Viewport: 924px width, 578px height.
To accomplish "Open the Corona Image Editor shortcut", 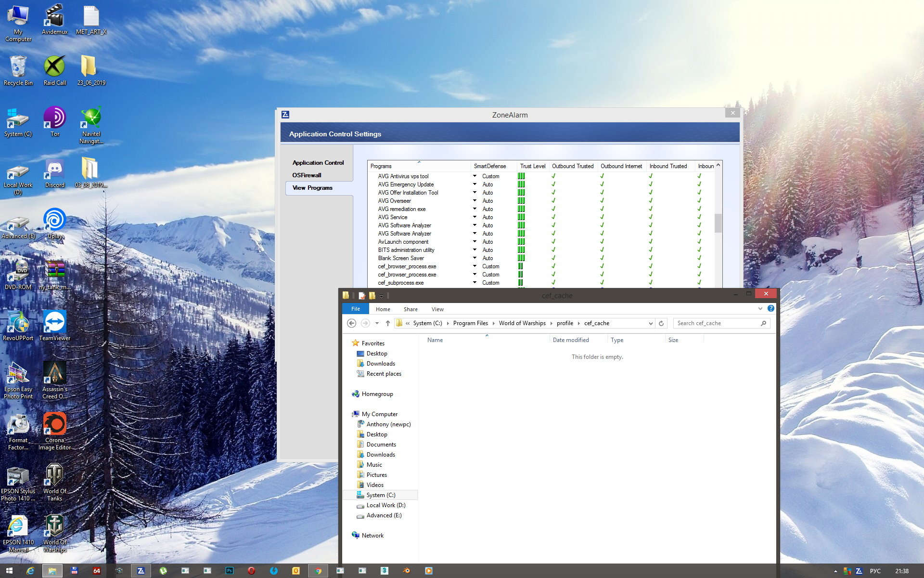I will coord(54,432).
